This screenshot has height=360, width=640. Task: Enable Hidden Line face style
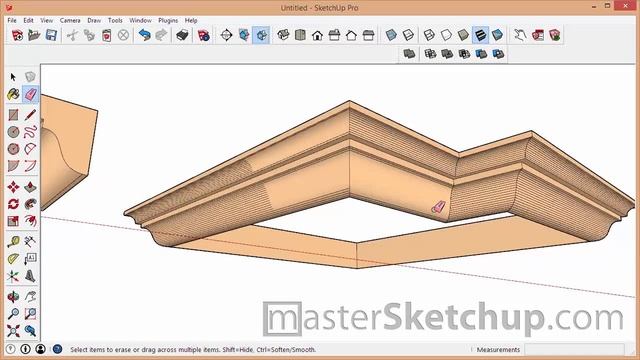(x=446, y=35)
